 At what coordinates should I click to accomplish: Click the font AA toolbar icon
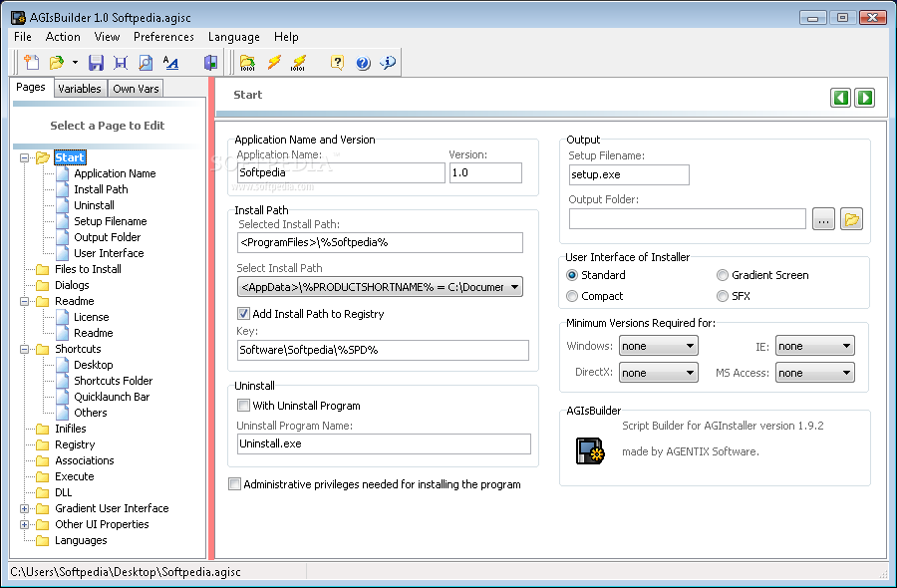coord(171,63)
